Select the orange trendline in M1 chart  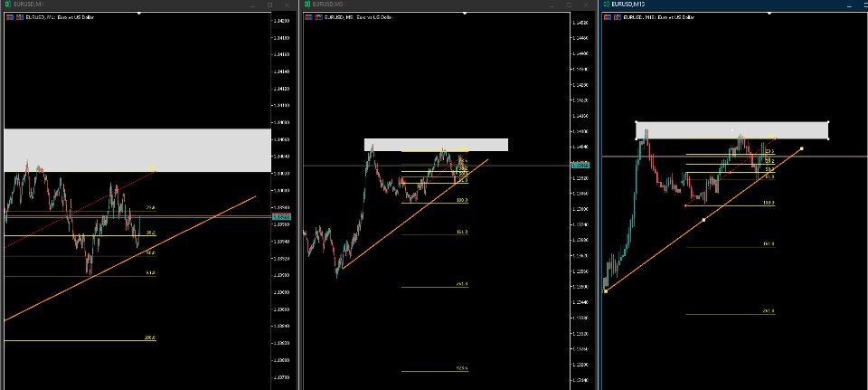[130, 258]
